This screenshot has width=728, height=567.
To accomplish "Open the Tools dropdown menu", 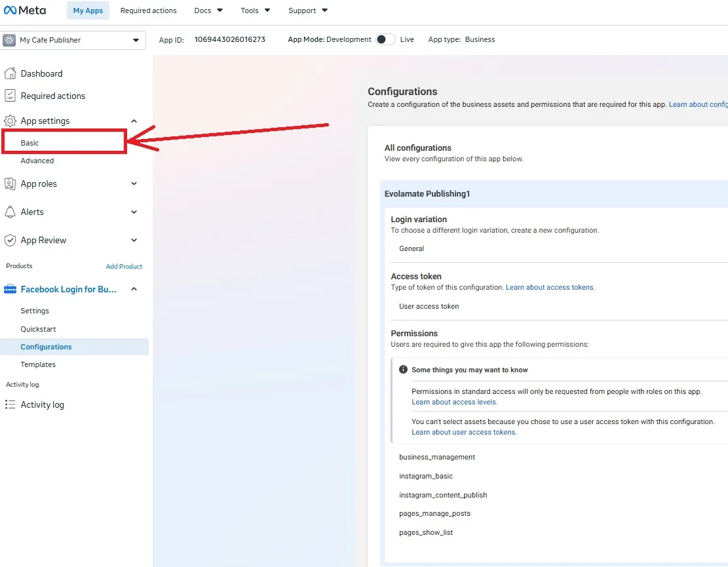I will coord(256,10).
